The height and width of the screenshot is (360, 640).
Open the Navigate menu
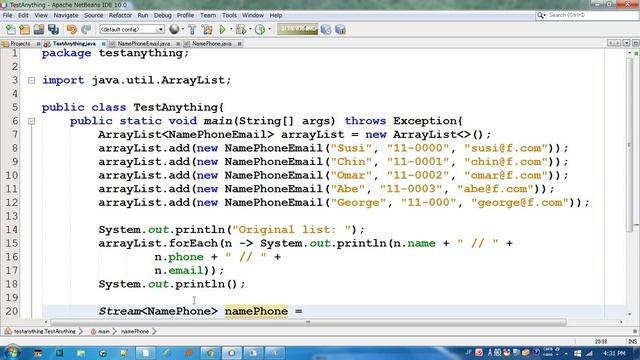click(66, 15)
